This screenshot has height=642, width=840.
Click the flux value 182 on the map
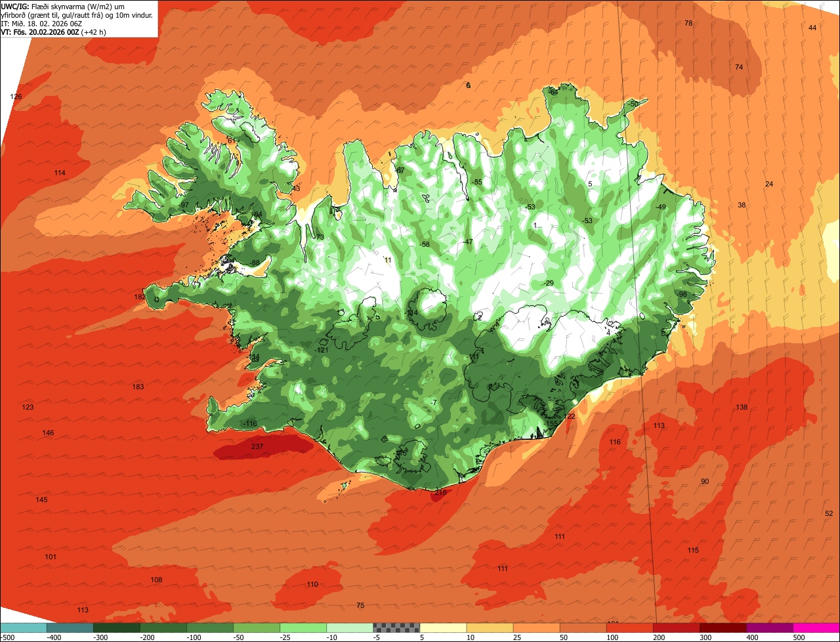[x=140, y=297]
